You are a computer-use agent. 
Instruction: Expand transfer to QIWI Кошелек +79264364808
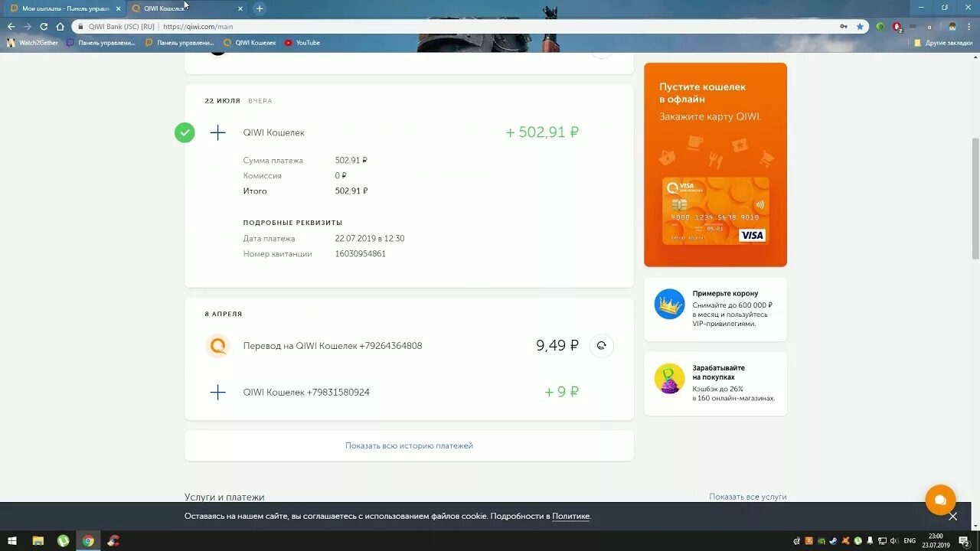409,346
